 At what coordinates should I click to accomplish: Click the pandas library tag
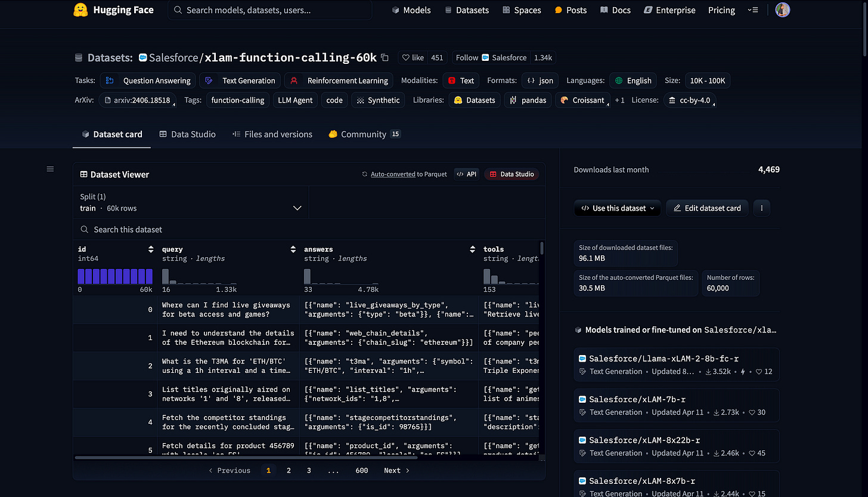[528, 100]
